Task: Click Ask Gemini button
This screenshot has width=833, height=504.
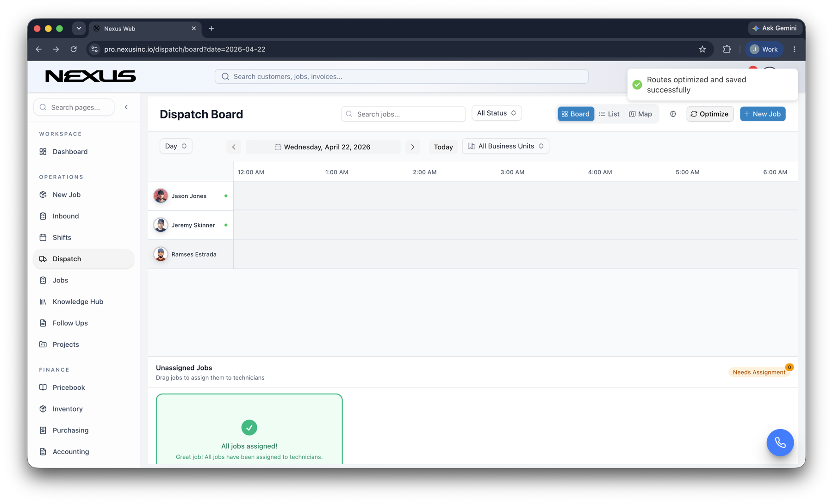Action: [x=775, y=28]
